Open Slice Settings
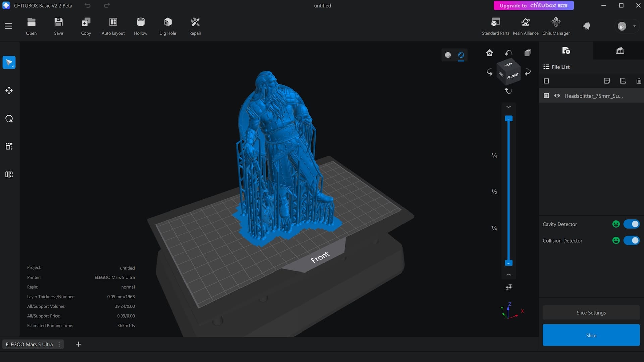Screen dimensions: 644x362 click(591, 313)
